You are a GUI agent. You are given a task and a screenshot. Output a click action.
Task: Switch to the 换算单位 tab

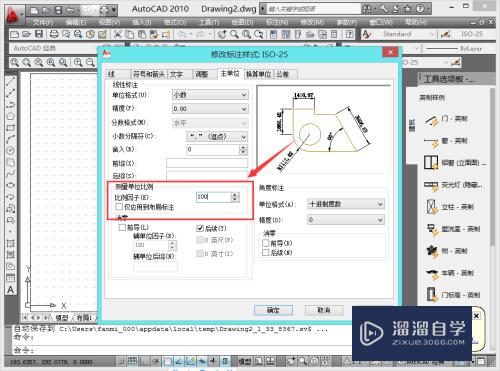[258, 74]
